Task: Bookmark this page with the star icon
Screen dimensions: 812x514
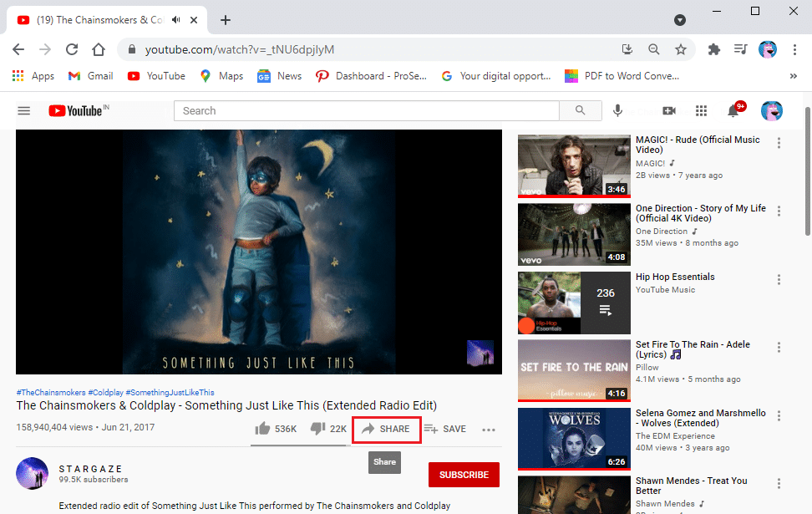Action: coord(681,49)
